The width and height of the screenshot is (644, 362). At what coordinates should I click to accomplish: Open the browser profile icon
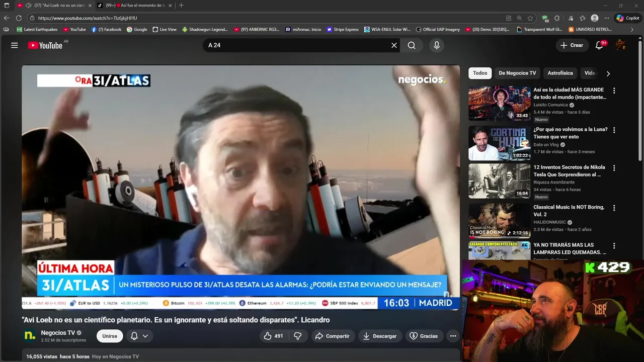coord(595,18)
